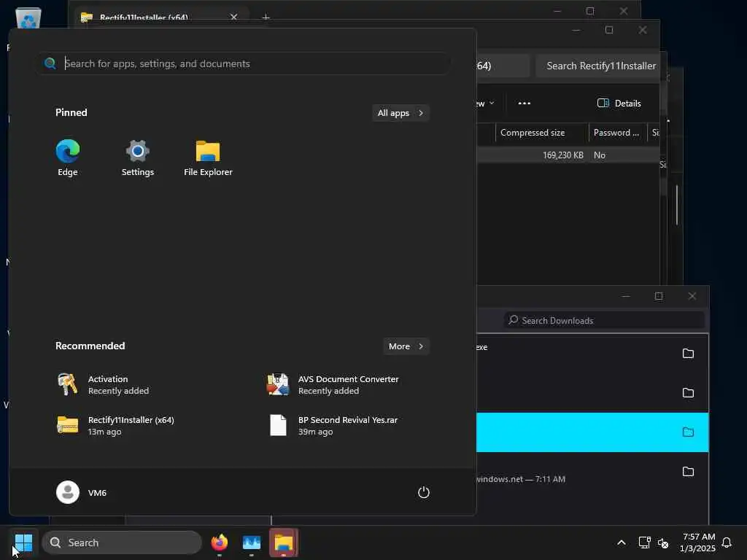
Task: Open the Edge pinned app
Action: point(68,158)
